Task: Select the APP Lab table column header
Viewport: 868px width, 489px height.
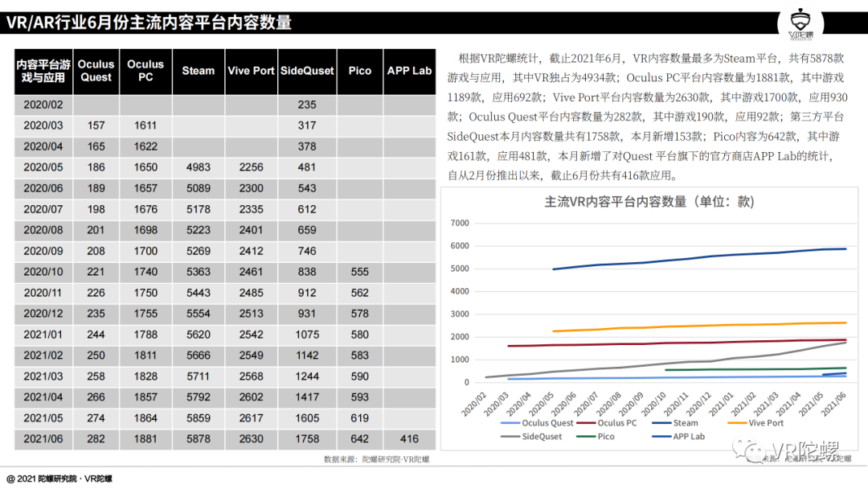Action: (x=410, y=71)
